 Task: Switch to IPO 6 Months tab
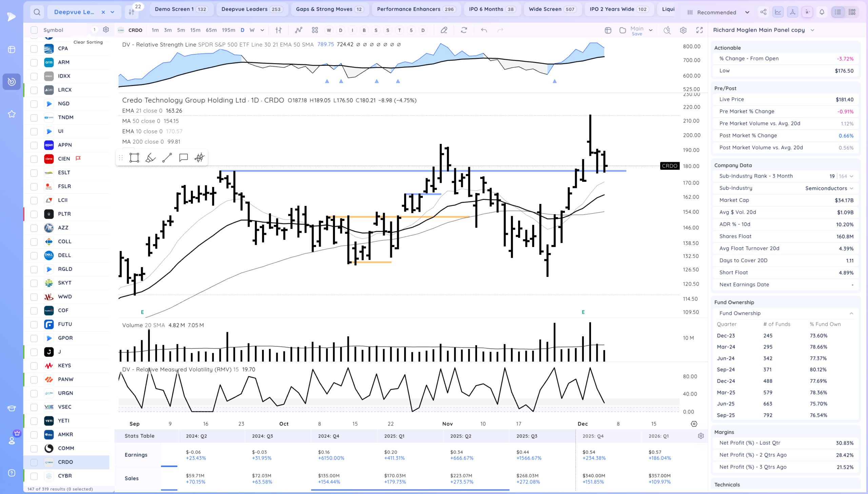[x=491, y=9]
